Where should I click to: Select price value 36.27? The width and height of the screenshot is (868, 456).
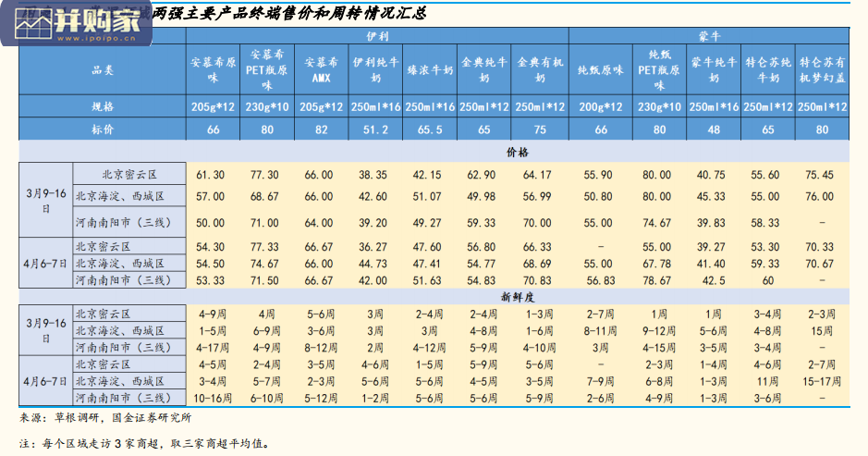tap(373, 247)
